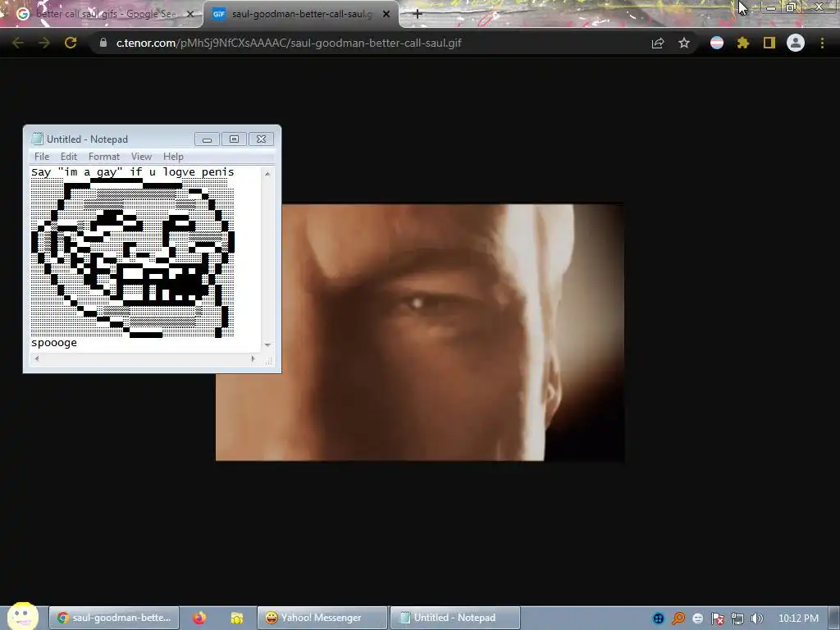Close the Google Search tab
The height and width of the screenshot is (630, 840).
coord(189,14)
